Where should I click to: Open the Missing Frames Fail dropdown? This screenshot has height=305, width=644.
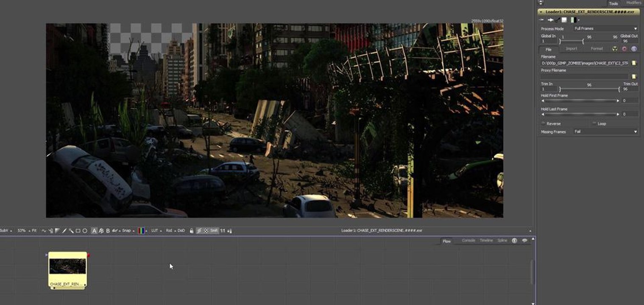pos(606,132)
